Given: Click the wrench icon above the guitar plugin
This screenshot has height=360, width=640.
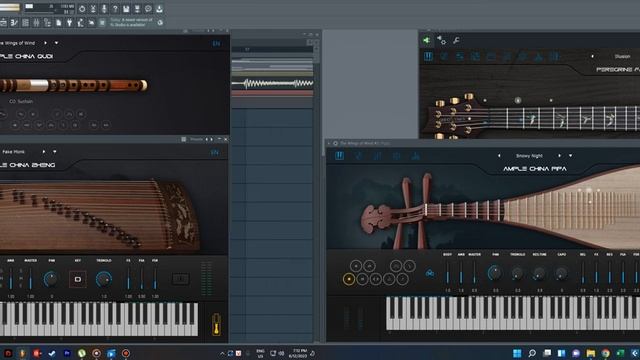Looking at the screenshot, I should pos(456,40).
